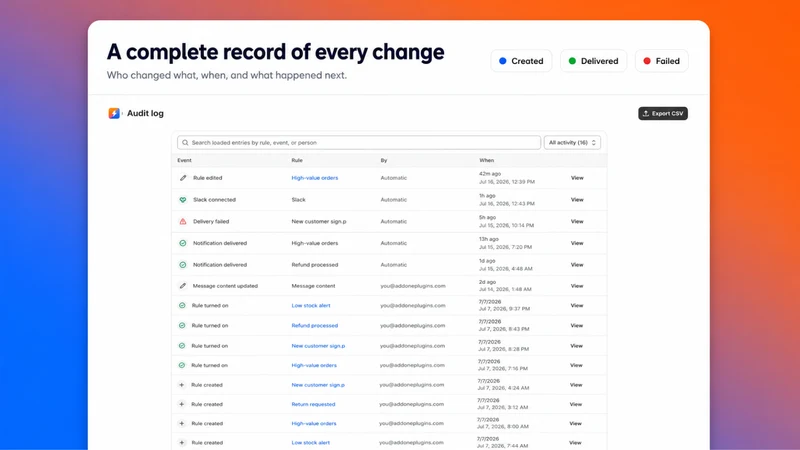The image size is (800, 450).
Task: Click the Slack connected event text
Action: point(214,200)
